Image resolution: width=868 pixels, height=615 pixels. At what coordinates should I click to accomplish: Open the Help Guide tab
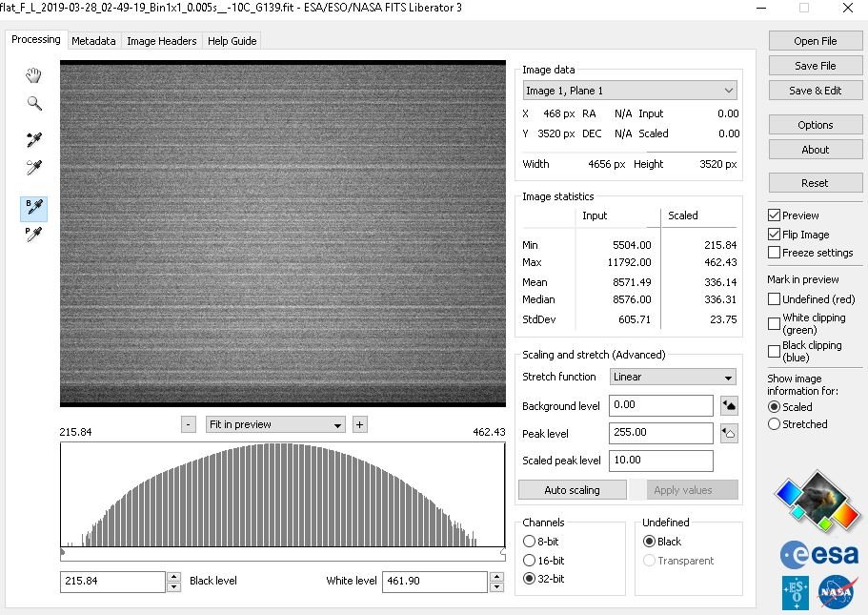232,41
